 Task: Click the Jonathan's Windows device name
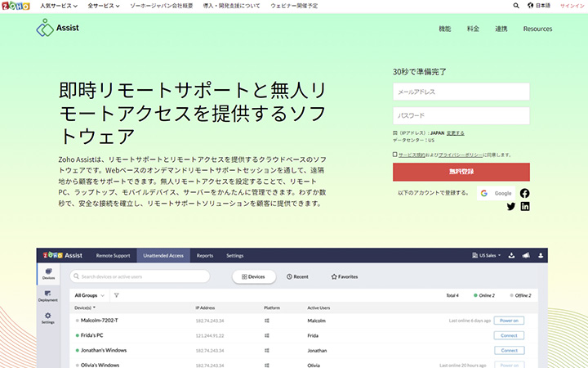coord(104,350)
